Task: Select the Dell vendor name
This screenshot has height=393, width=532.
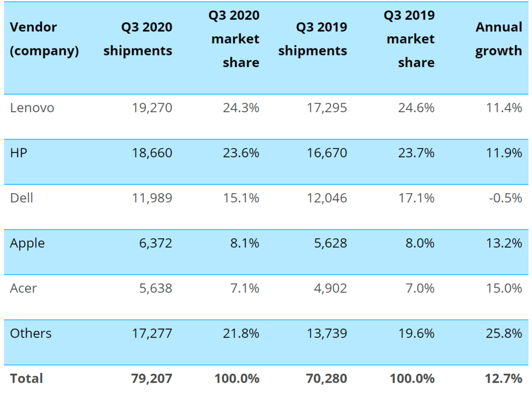Action: coord(21,198)
